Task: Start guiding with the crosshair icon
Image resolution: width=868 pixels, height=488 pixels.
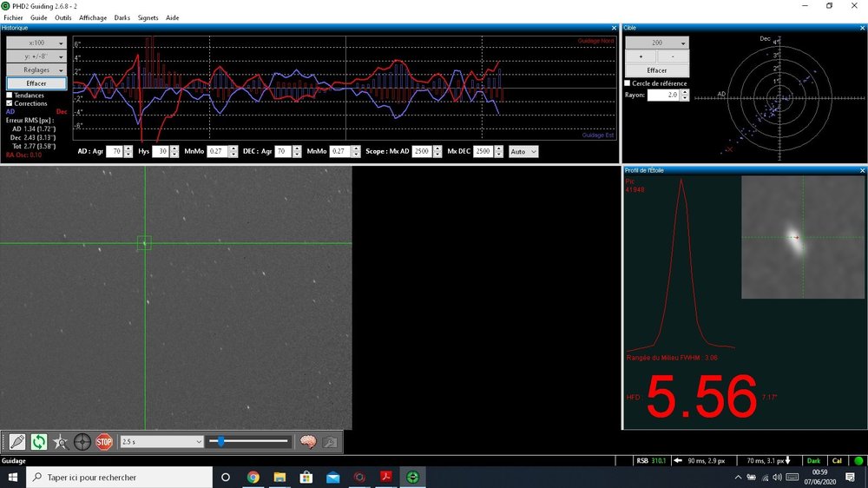Action: (x=82, y=442)
